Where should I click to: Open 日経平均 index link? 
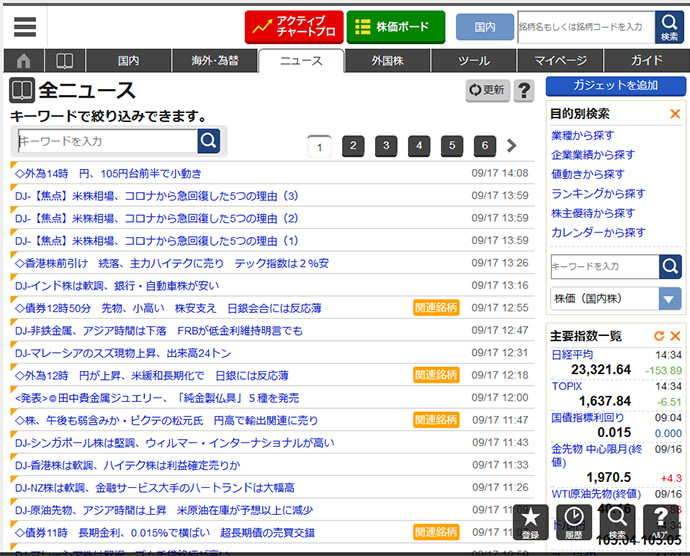point(572,355)
